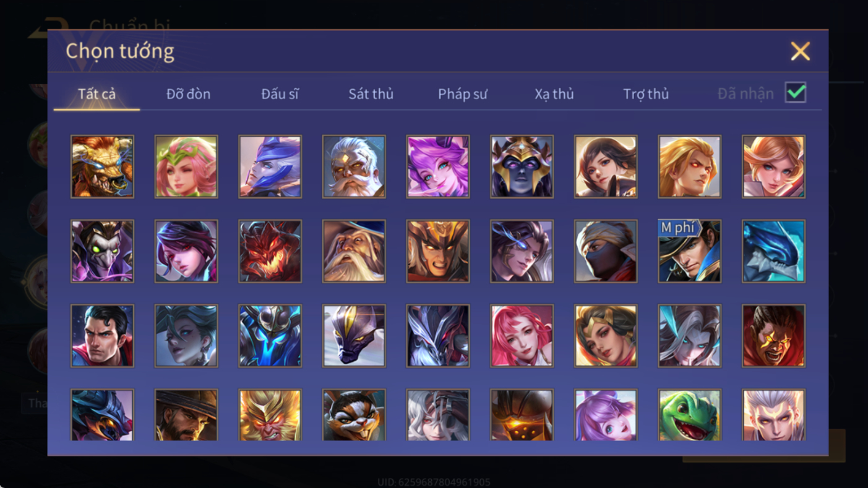The image size is (868, 488).
Task: Choose the golden minotaur beast hero
Action: (102, 166)
